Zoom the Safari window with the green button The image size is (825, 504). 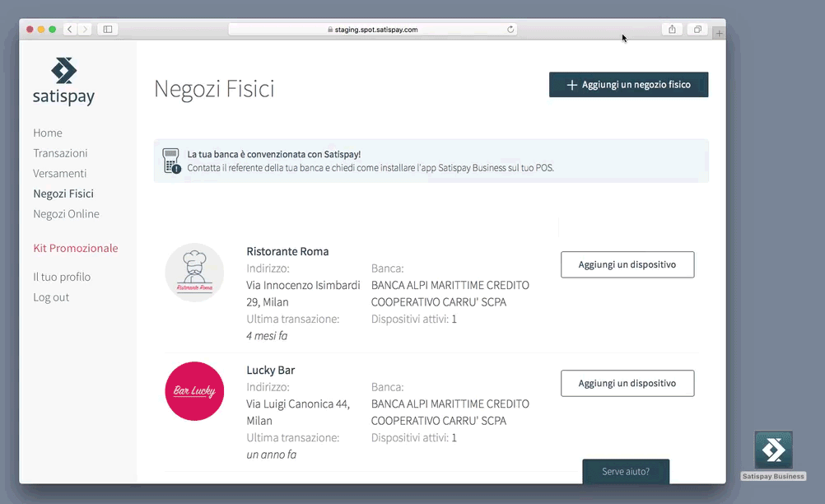pyautogui.click(x=52, y=30)
